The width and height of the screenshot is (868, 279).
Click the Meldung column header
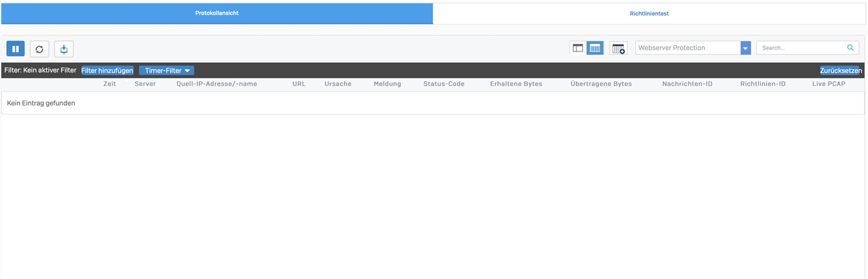tap(387, 84)
